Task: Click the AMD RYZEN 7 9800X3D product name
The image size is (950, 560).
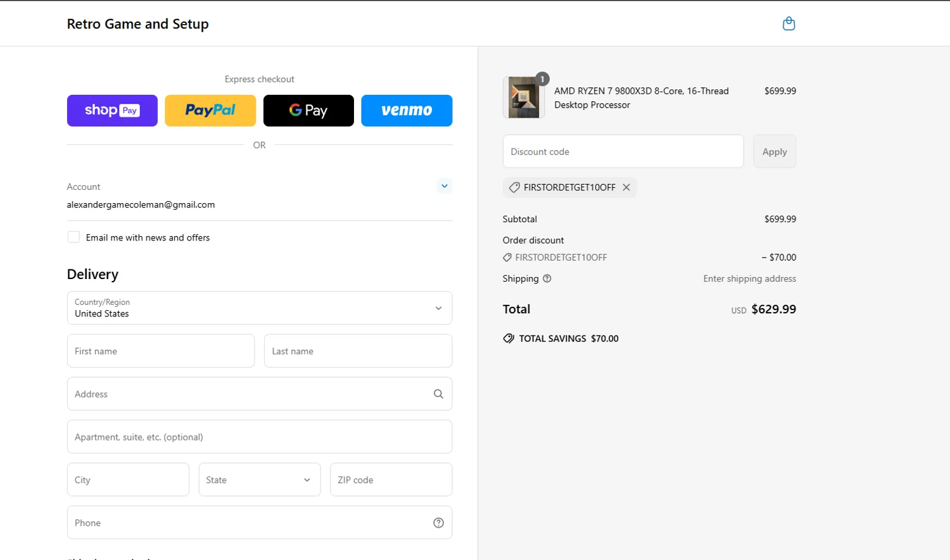Action: click(x=642, y=98)
